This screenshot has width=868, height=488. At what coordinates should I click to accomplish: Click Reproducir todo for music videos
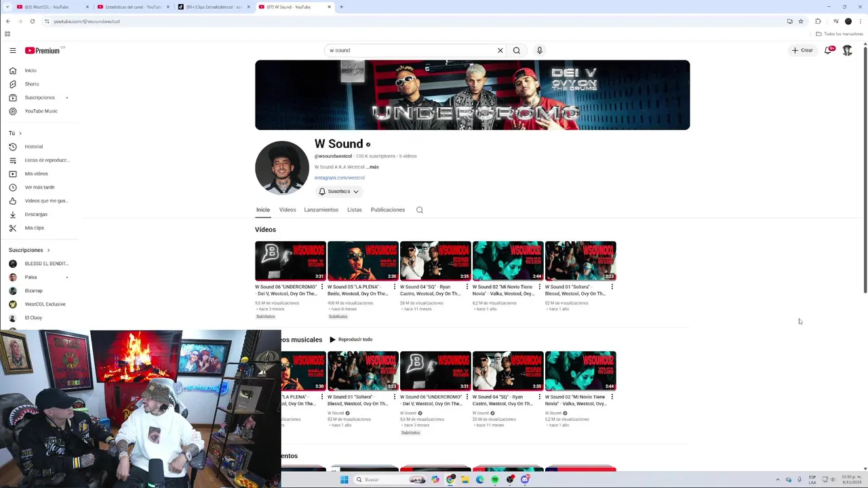coord(351,340)
